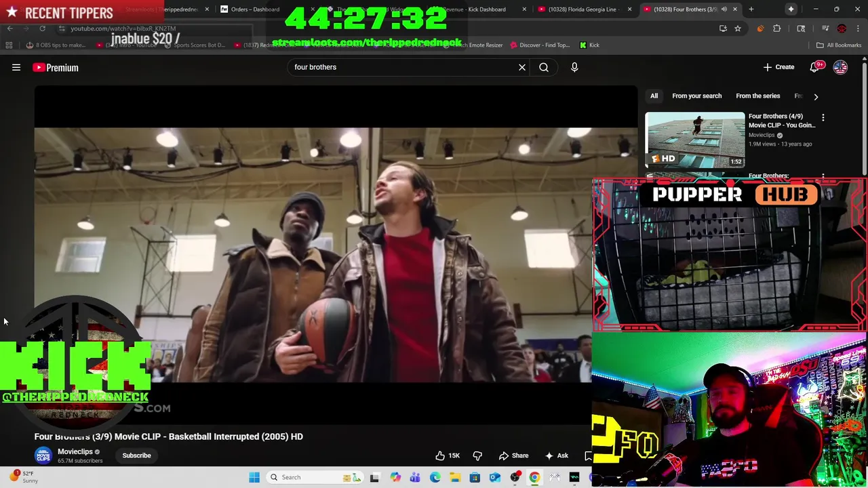Viewport: 868px width, 488px height.
Task: Open Outlook from taskbar
Action: point(495,477)
